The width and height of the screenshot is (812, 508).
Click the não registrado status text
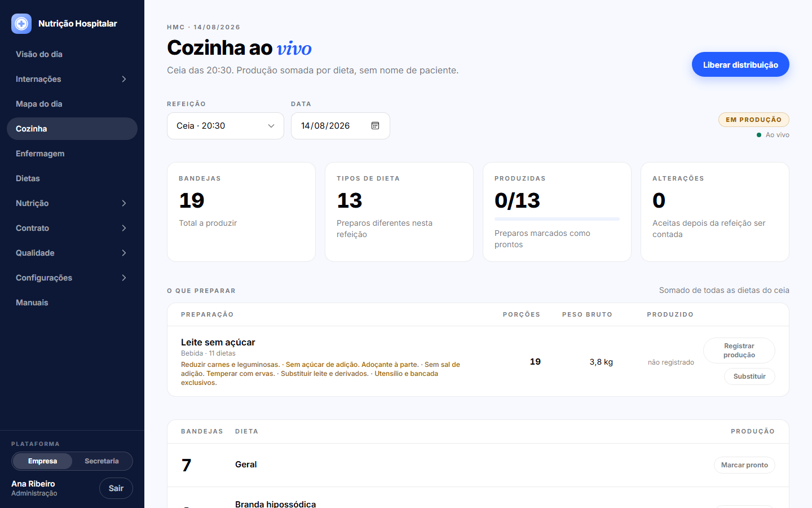pyautogui.click(x=671, y=362)
